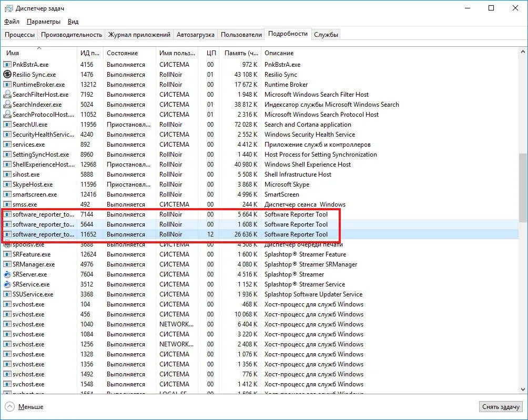This screenshot has height=420, width=528.
Task: Click the scrollbar down arrow
Action: point(523,390)
